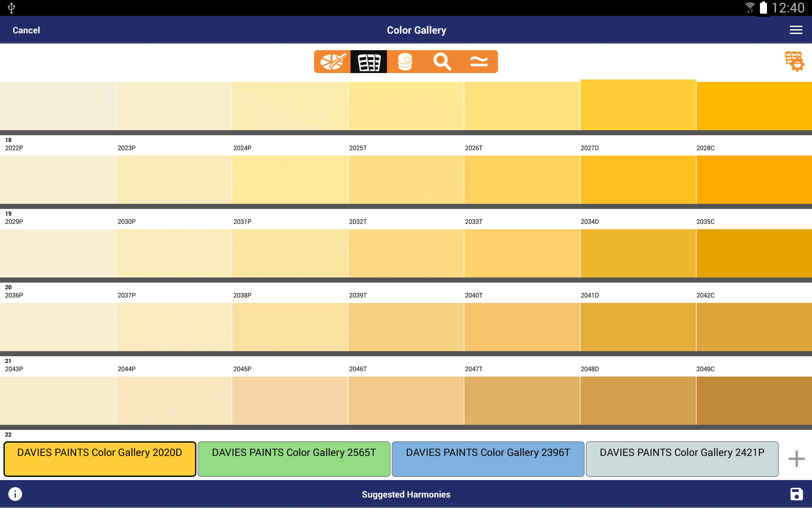812x508 pixels.
Task: Tap the Wi-Fi status icon
Action: (x=750, y=8)
